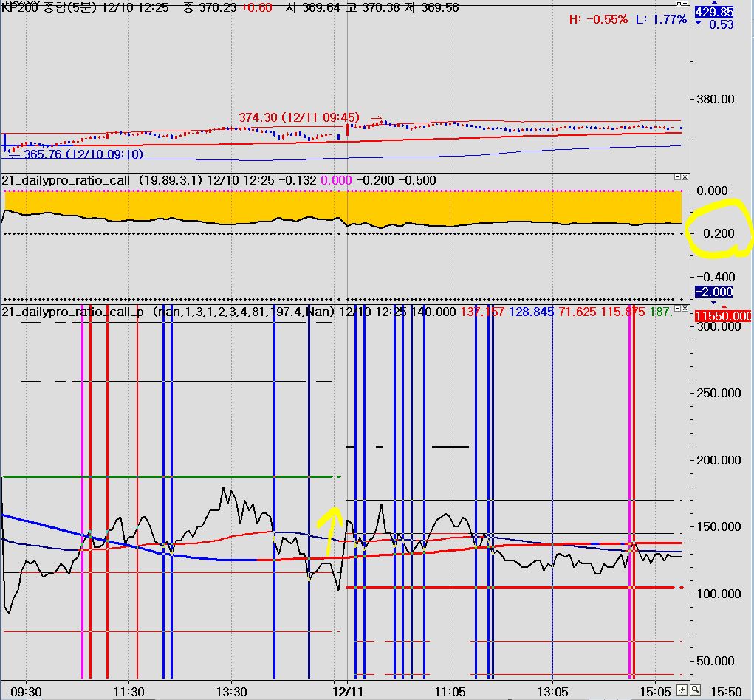Minimize the 21_dailypro_ratio_call_p indicator panel
This screenshot has height=700, width=754.
[677, 308]
